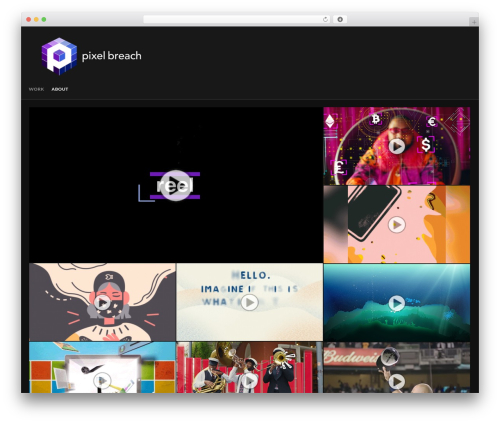Play the pink smartphone animation video

coord(397,225)
